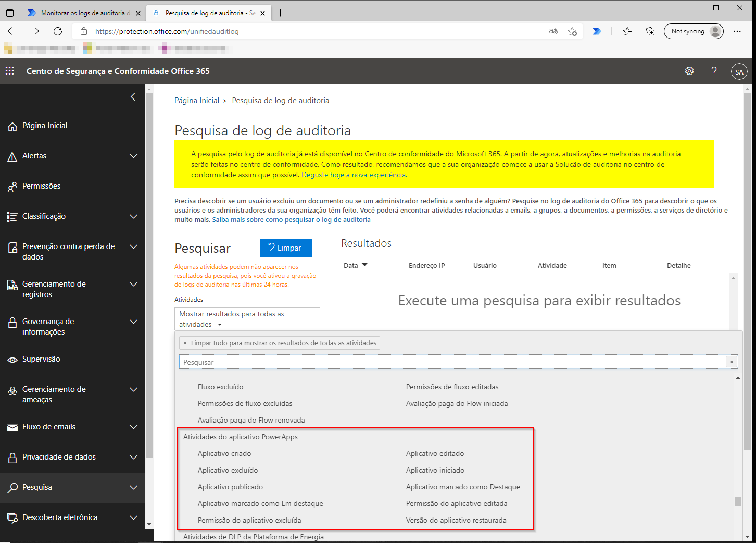Open the SA account avatar
This screenshot has width=756, height=543.
739,71
